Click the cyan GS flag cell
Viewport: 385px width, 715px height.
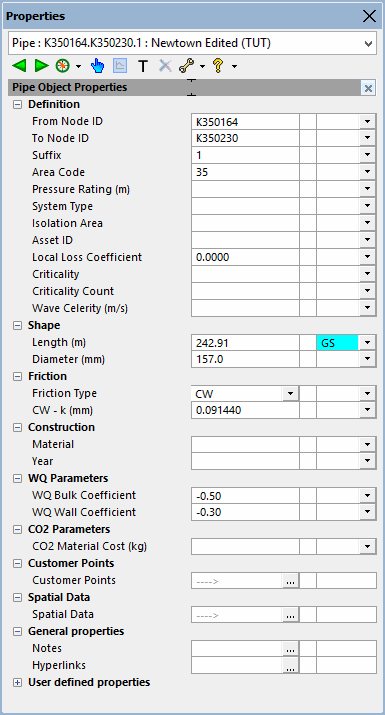338,343
